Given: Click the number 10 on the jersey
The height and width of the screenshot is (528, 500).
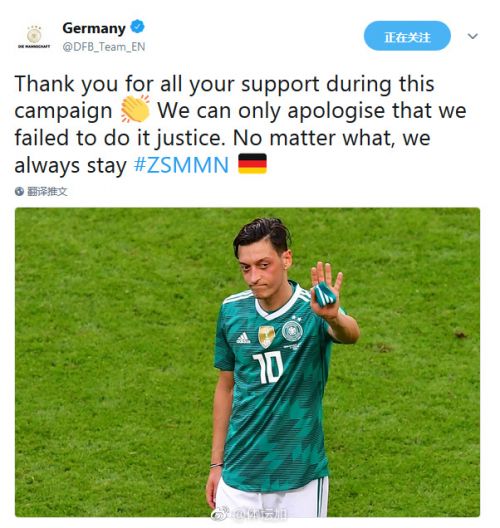Looking at the screenshot, I should pos(268,367).
